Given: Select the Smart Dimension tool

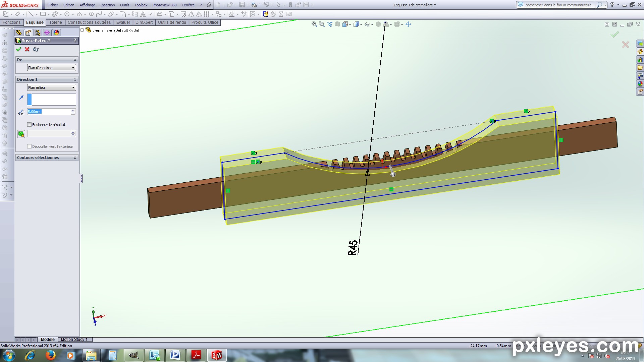Looking at the screenshot, I should [18, 14].
